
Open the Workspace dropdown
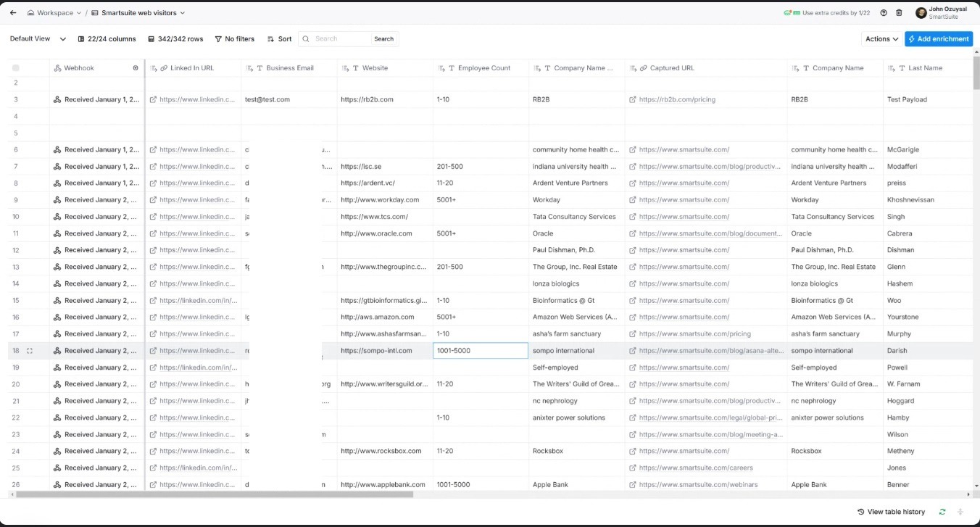tap(54, 13)
